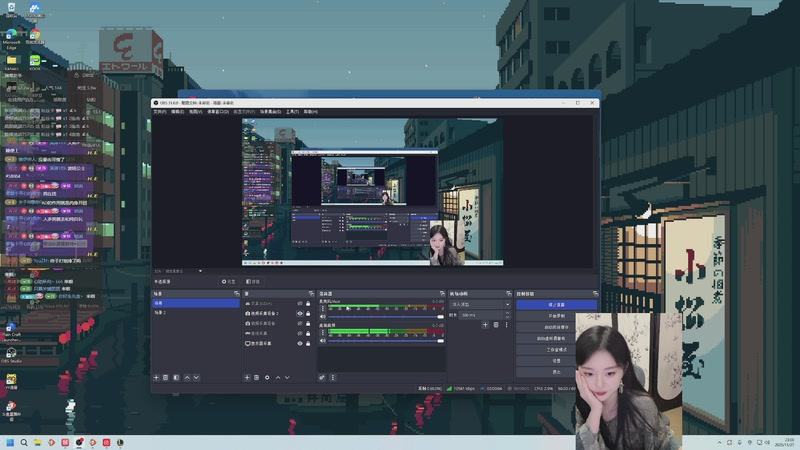Toggle visibility of 显示器采集 source
Viewport: 800px width, 450px height.
[x=300, y=343]
